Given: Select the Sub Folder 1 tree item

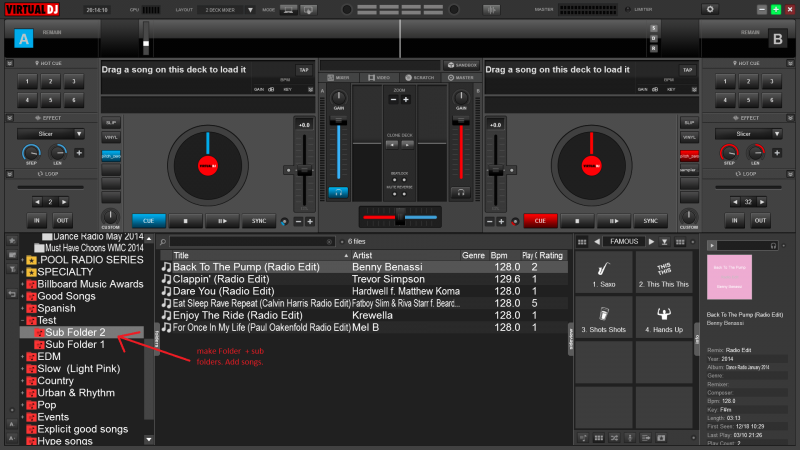Looking at the screenshot, I should pos(74,344).
